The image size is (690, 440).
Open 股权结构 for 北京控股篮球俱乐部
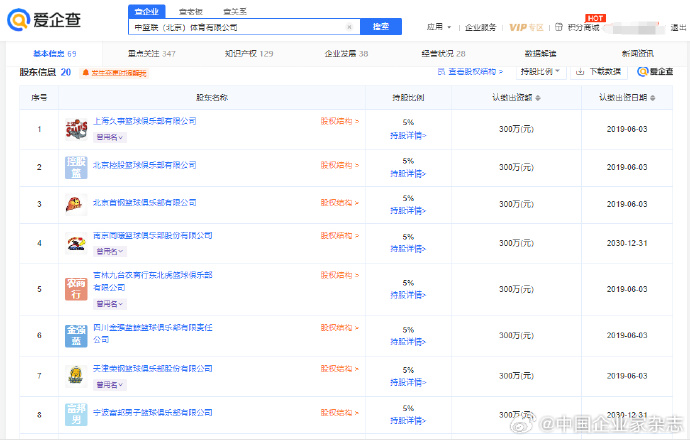click(x=340, y=165)
